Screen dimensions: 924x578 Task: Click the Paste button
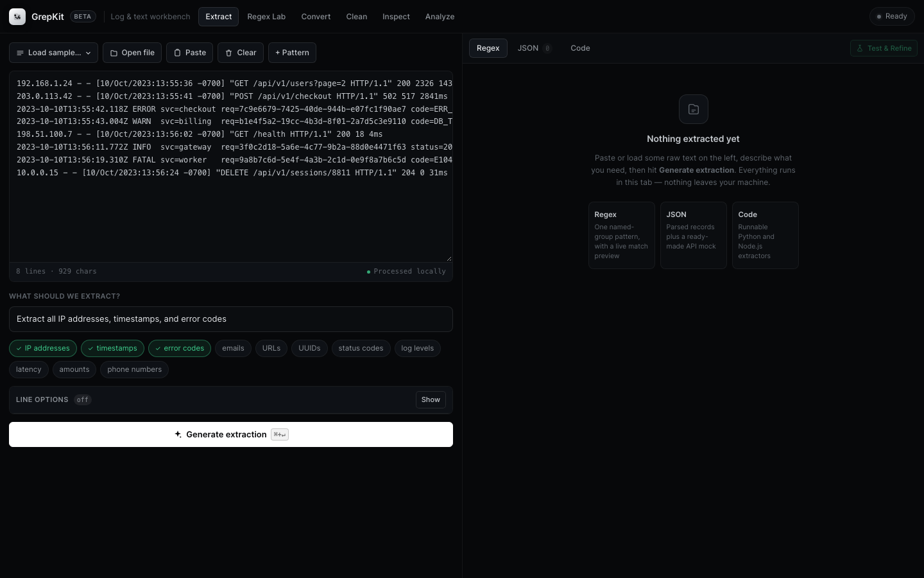(189, 53)
